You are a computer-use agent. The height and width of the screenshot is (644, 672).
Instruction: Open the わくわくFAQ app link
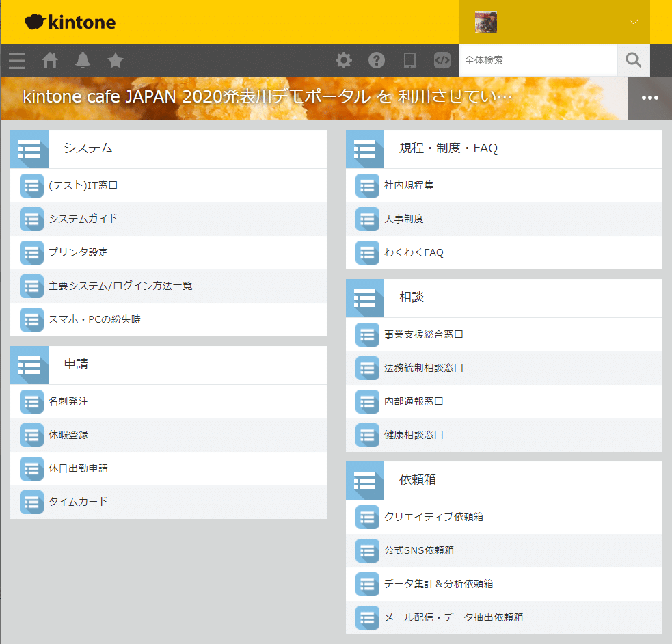[414, 252]
